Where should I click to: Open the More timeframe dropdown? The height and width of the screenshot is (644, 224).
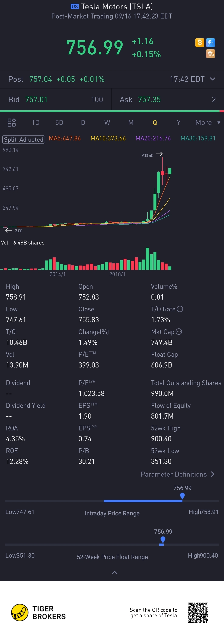pos(208,123)
